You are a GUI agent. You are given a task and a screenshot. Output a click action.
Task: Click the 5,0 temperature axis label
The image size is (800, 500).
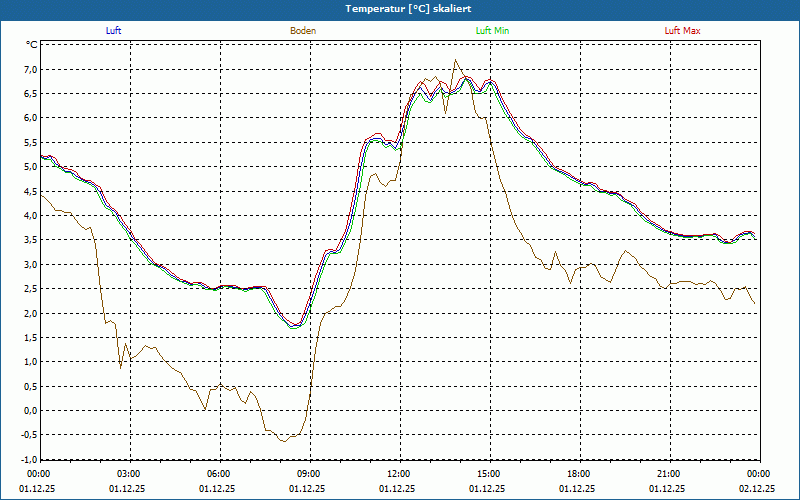click(x=30, y=167)
